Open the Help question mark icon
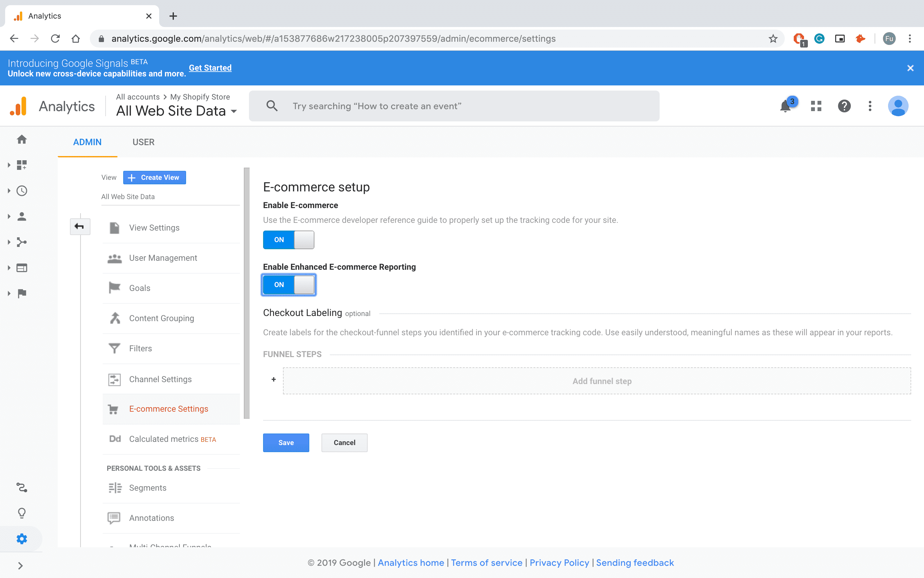This screenshot has width=924, height=578. [x=844, y=106]
